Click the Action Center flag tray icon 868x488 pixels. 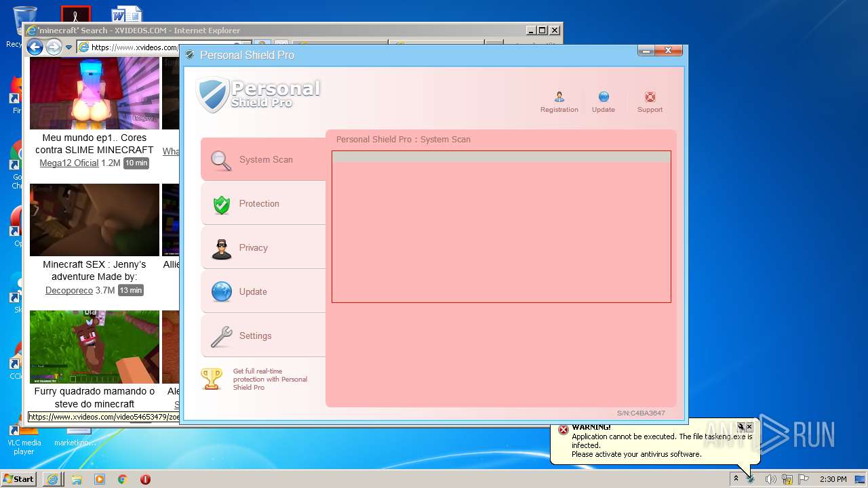tap(804, 479)
